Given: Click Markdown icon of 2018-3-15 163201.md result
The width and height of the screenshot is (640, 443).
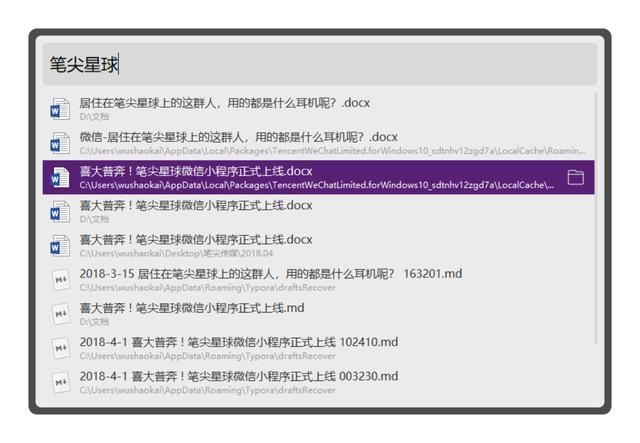Looking at the screenshot, I should tap(61, 280).
